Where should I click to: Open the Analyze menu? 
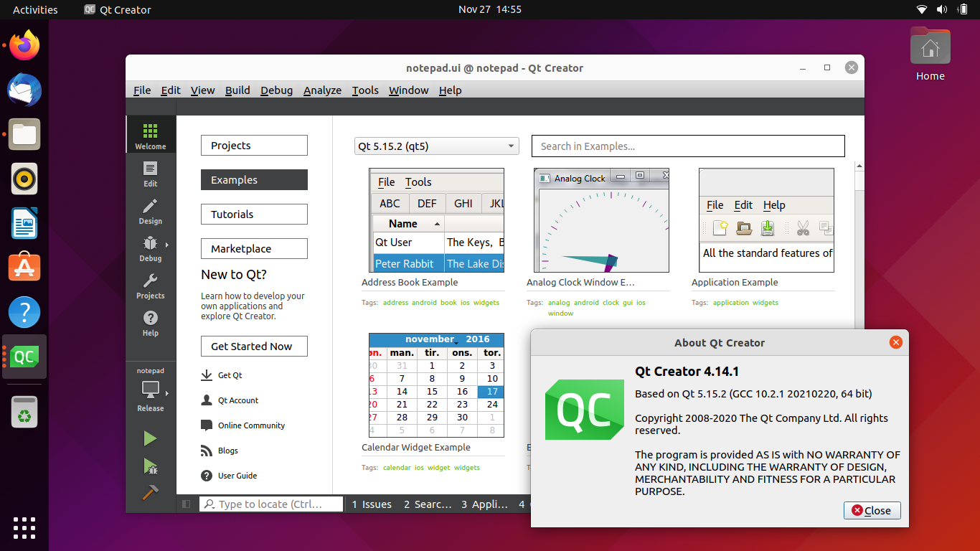point(322,90)
